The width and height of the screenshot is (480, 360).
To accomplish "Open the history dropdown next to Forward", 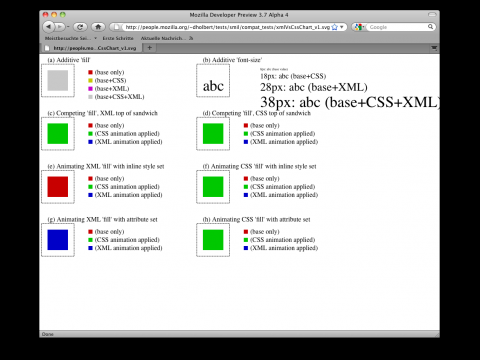I will (68, 27).
